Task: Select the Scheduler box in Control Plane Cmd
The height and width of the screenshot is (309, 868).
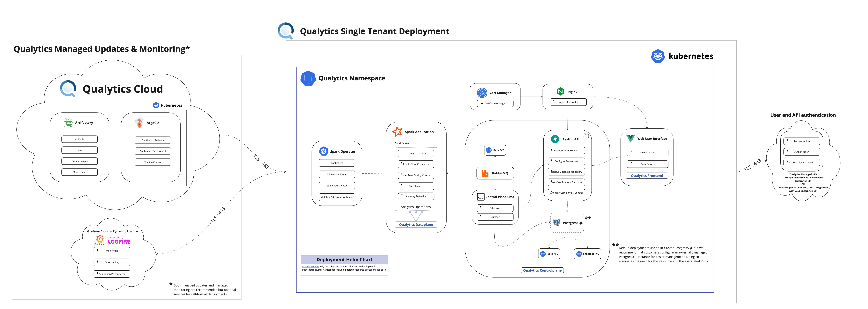Action: [x=495, y=208]
